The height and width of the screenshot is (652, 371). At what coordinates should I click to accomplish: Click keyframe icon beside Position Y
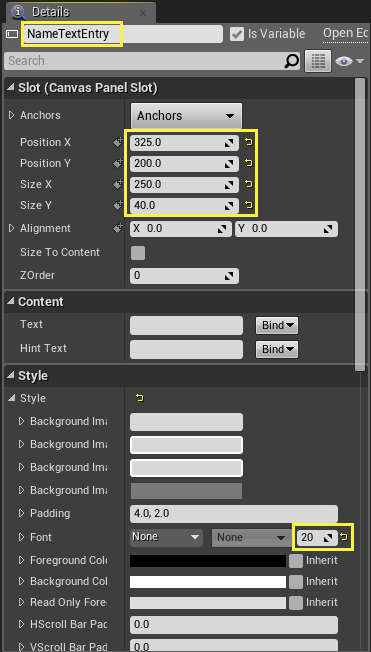click(118, 163)
